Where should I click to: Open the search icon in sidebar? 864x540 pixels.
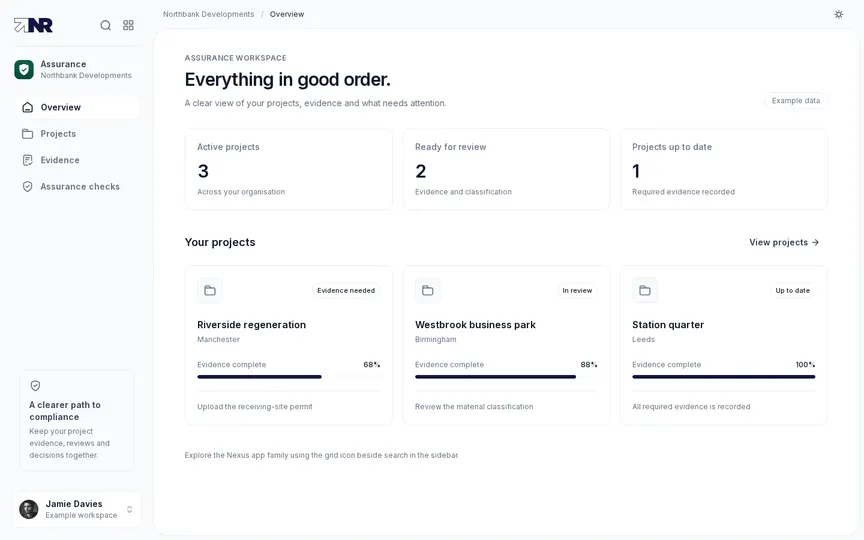105,25
